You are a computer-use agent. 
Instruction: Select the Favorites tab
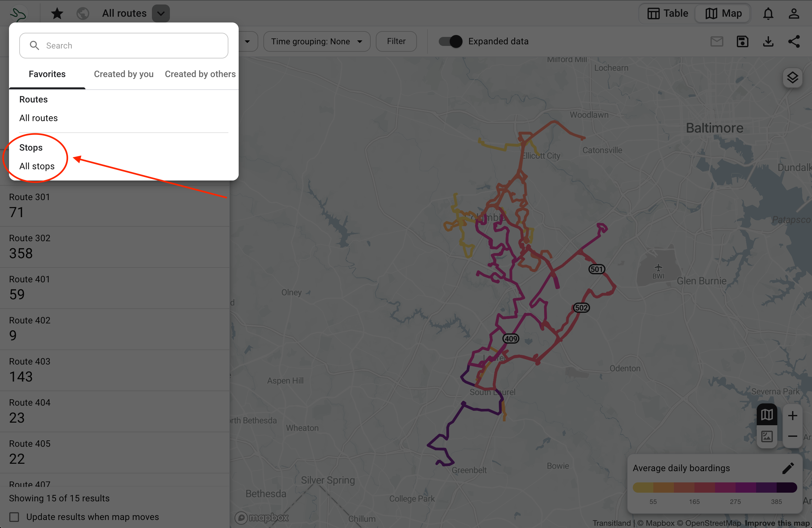47,74
